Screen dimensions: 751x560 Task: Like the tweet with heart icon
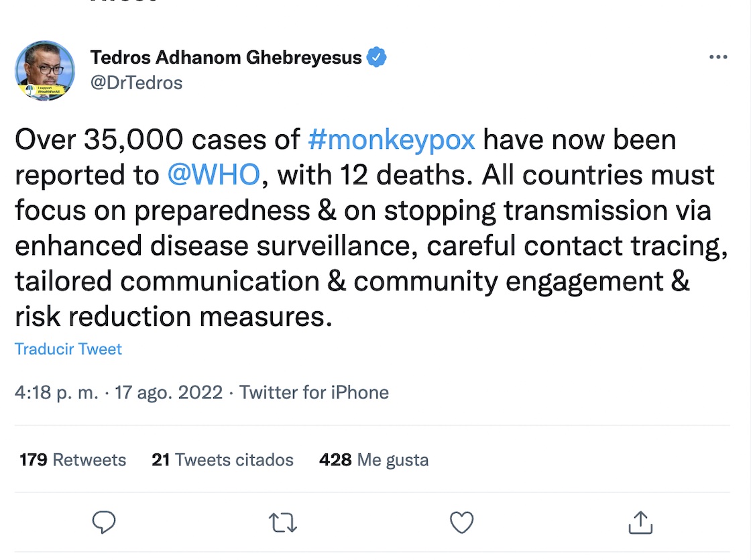(x=461, y=522)
